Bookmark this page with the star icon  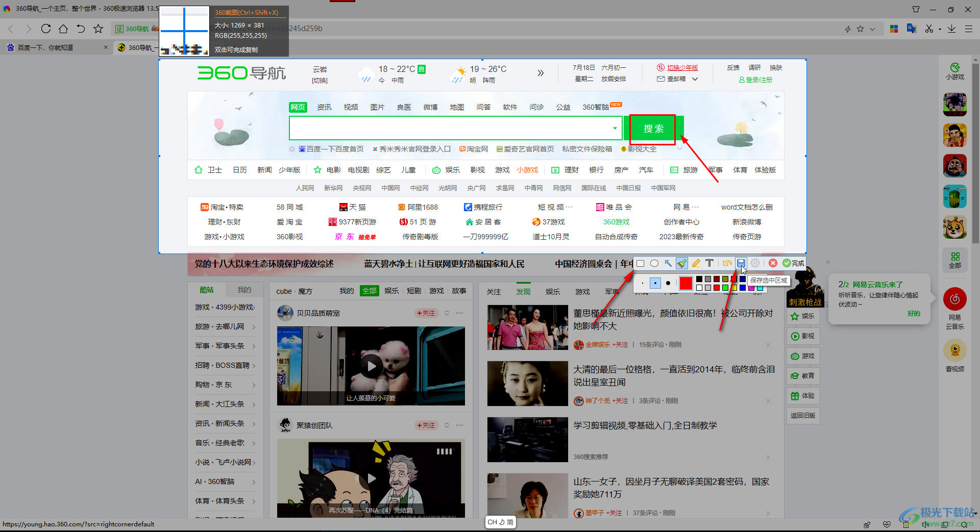(99, 29)
